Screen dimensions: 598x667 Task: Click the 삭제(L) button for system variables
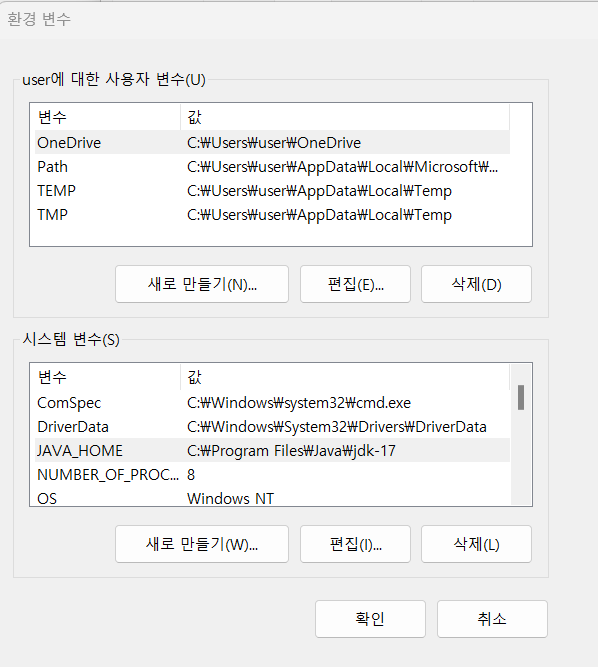coord(476,544)
